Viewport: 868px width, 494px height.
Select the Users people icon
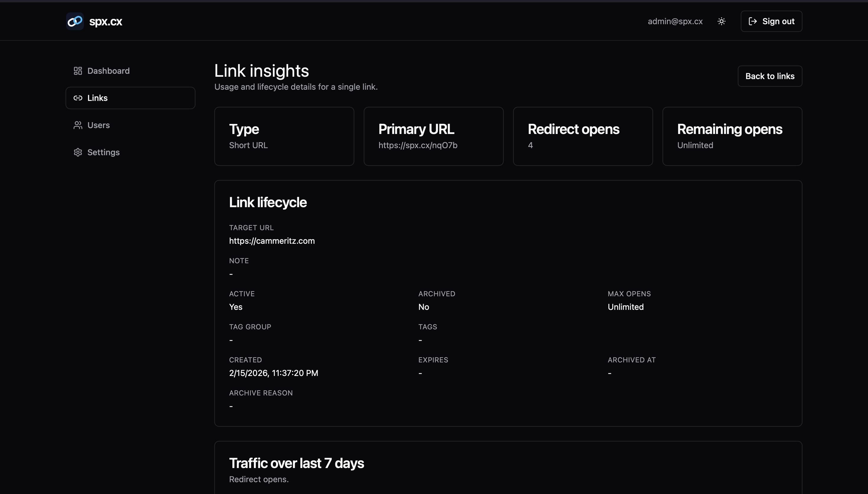(78, 125)
